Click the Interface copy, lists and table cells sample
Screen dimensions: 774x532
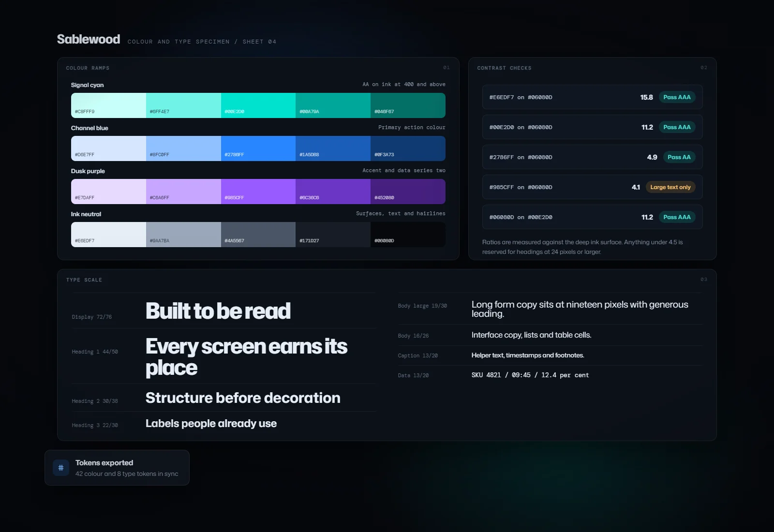(x=531, y=335)
